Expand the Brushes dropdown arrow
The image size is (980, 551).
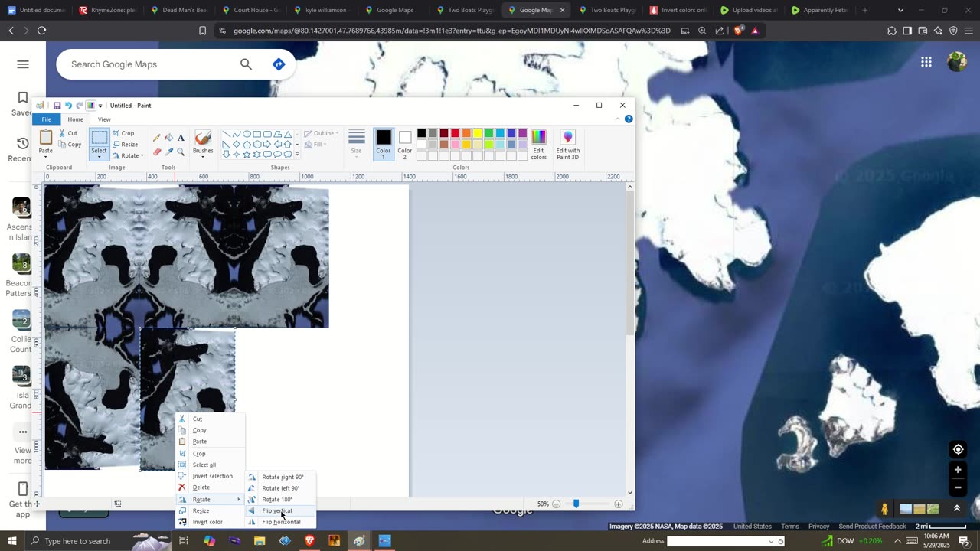203,156
